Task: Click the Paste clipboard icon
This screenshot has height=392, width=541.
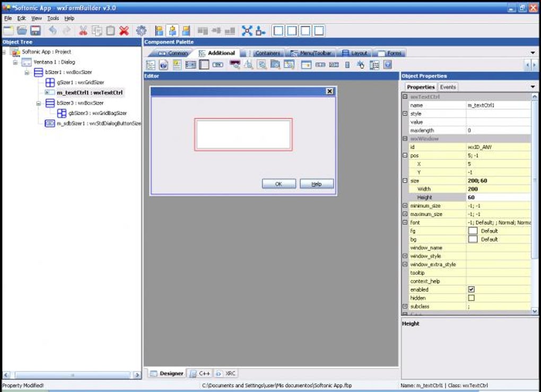Action: (110, 31)
